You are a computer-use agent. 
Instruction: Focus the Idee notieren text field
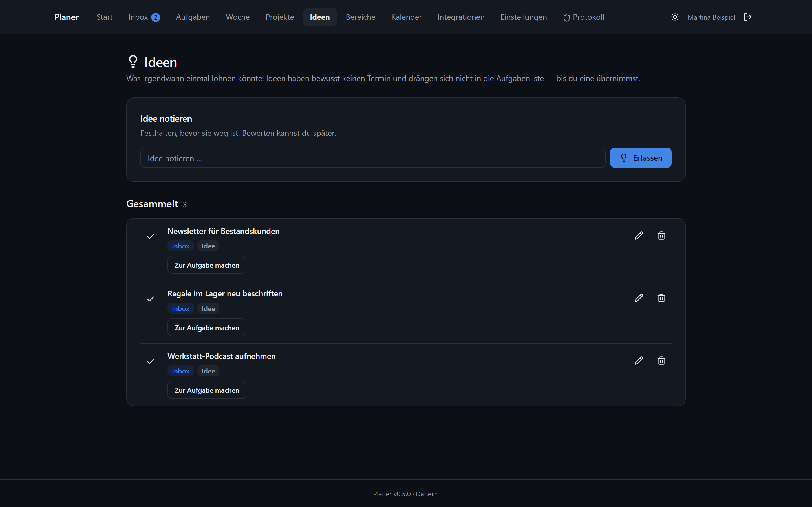click(x=373, y=158)
